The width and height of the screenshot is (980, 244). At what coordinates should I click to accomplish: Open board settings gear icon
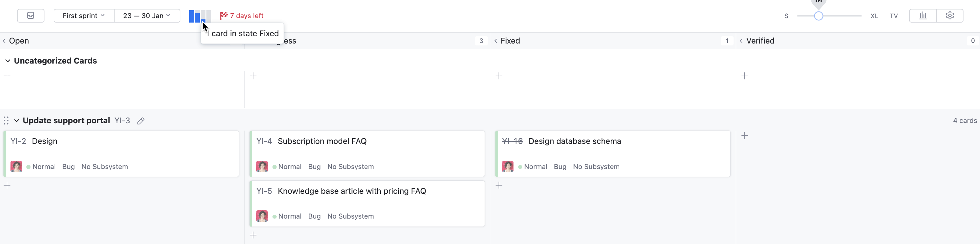950,16
